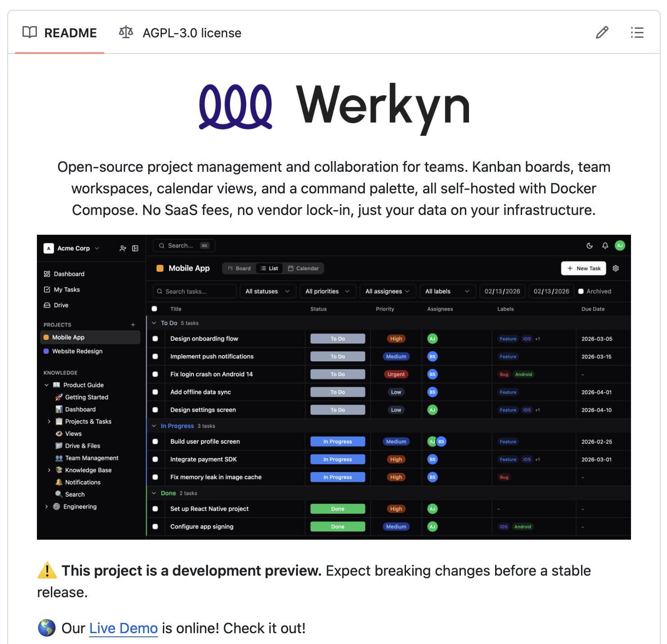Check the Design onboarding flow task checkbox

click(155, 339)
